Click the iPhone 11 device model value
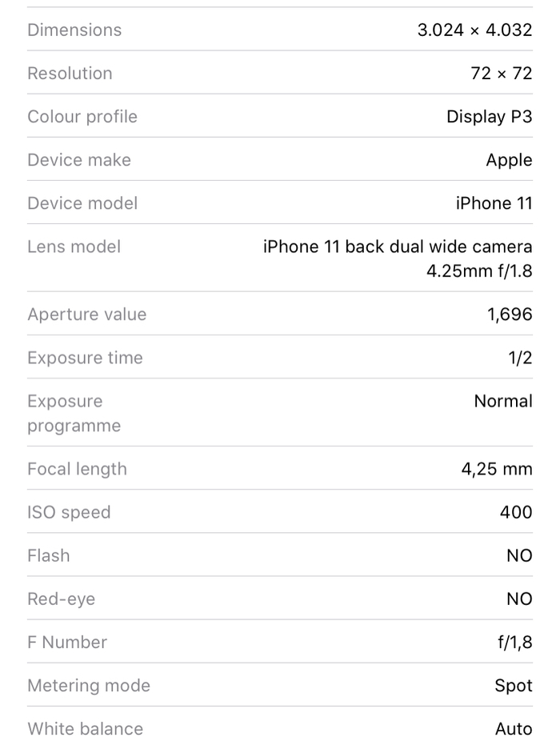Image resolution: width=560 pixels, height=749 pixels. (x=494, y=203)
